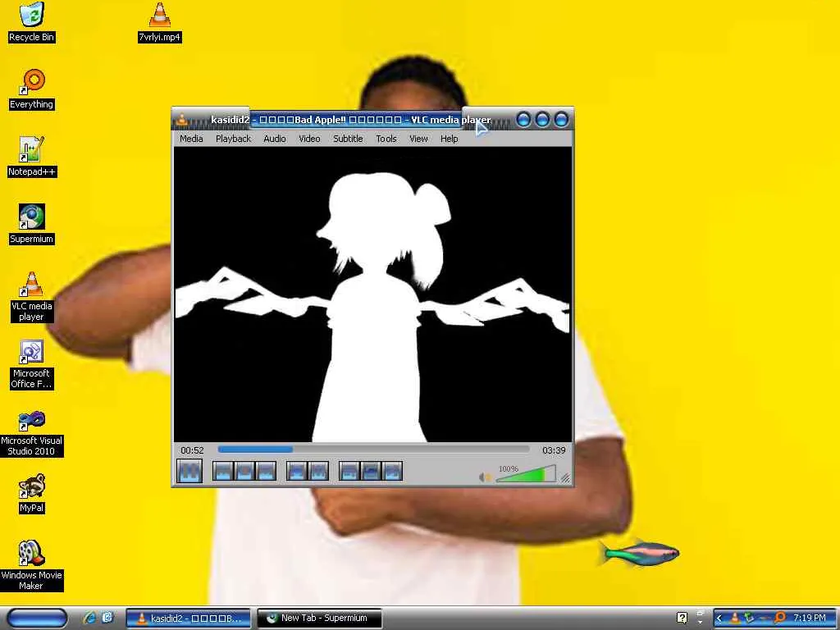Click the VLC video display area
Screen dimensions: 840x630
coord(373,294)
